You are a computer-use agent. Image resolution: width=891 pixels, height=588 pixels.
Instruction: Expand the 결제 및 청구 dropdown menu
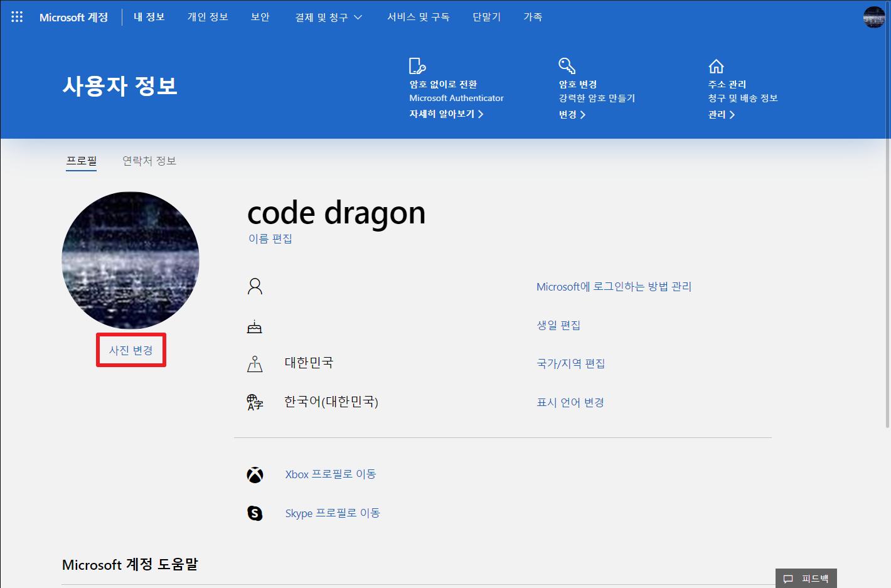tap(329, 18)
